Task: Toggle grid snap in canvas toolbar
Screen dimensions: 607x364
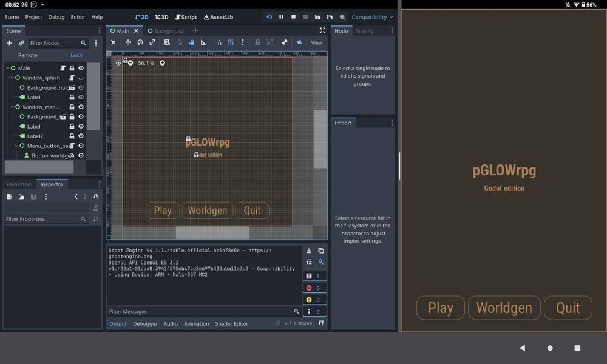Action: [x=230, y=42]
